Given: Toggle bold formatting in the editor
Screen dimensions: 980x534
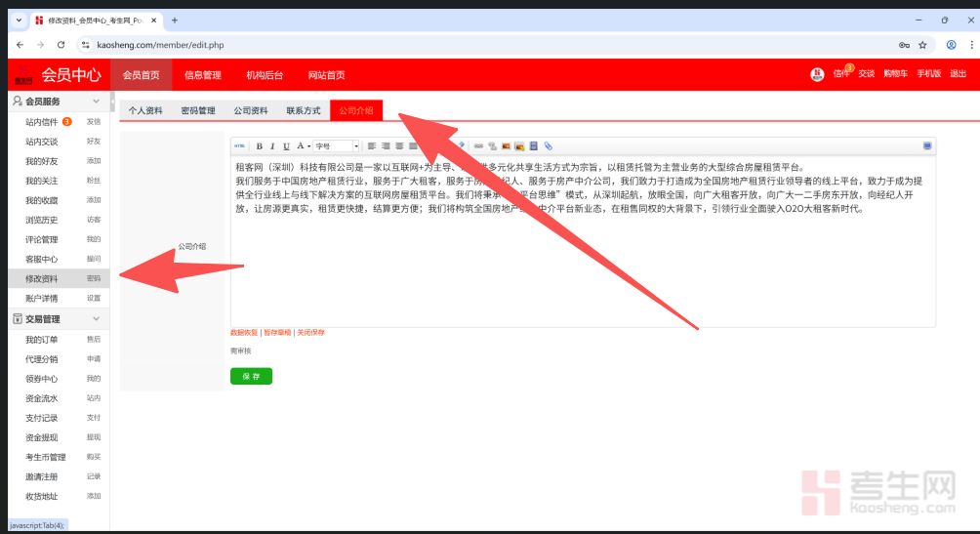Looking at the screenshot, I should pyautogui.click(x=259, y=146).
